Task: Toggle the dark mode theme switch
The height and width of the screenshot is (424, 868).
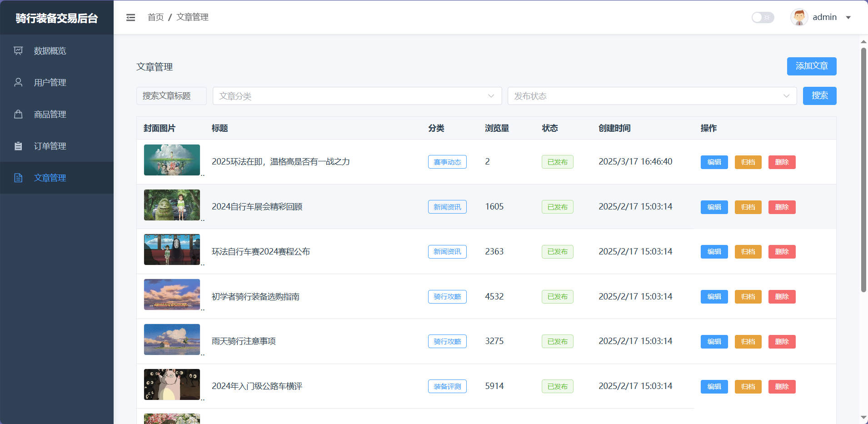Action: [763, 17]
